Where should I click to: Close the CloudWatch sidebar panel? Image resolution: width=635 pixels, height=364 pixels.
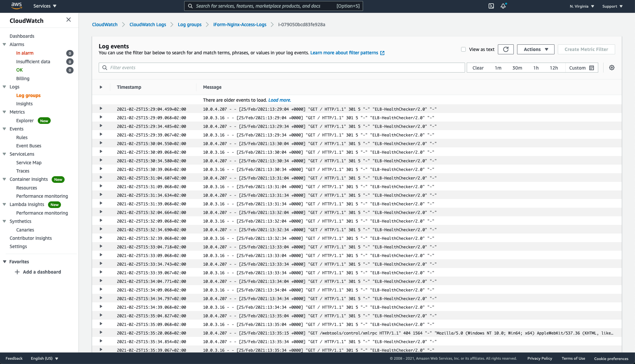tap(69, 20)
